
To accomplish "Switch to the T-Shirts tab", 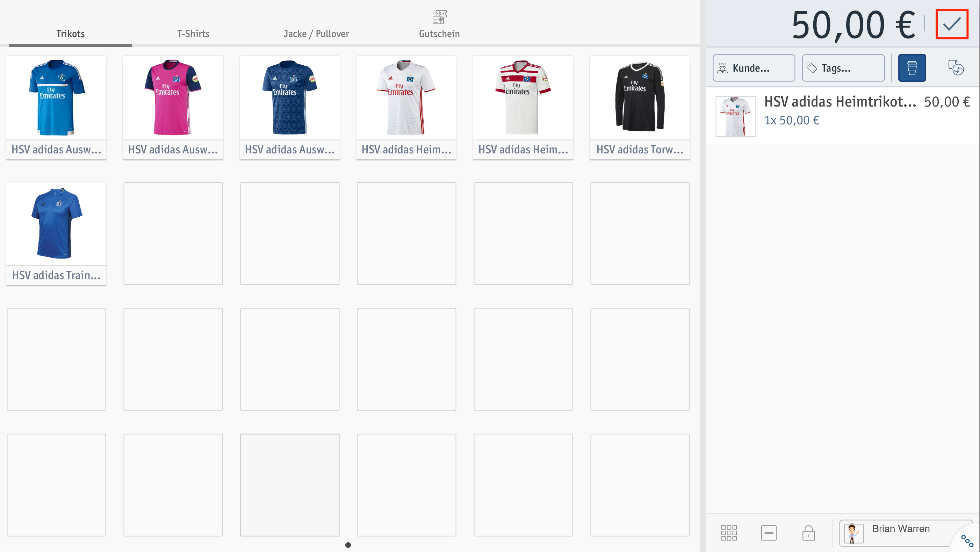I will [x=193, y=34].
